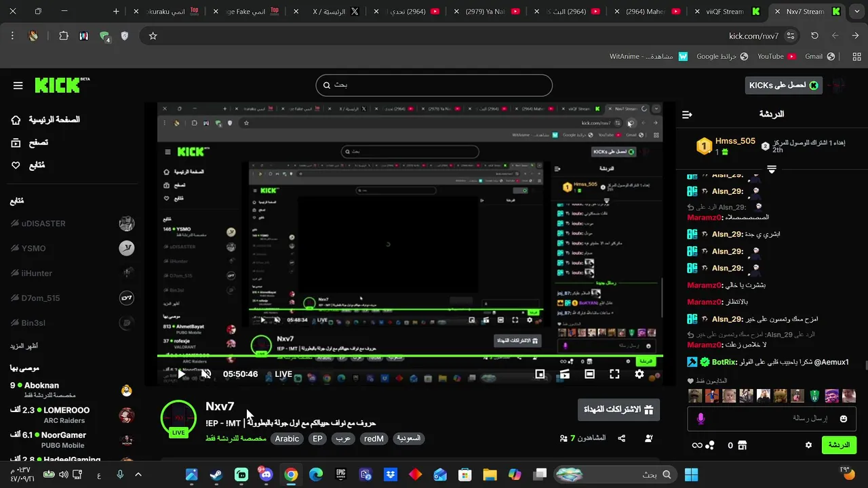
Task: Open the Bin3sl followed channel
Action: 72,323
